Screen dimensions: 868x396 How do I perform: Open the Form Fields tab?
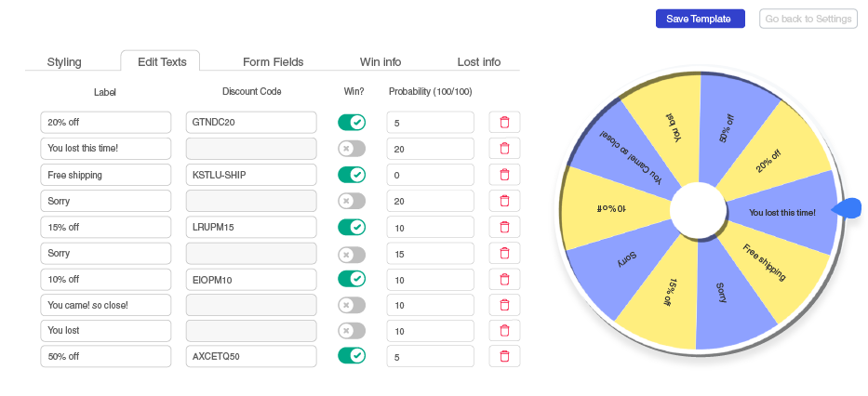click(x=273, y=62)
